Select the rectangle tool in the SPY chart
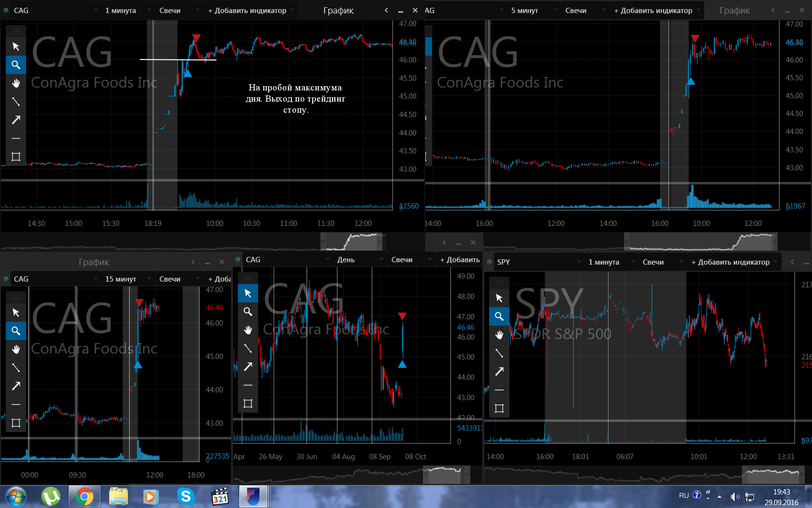The image size is (812, 508). point(499,408)
